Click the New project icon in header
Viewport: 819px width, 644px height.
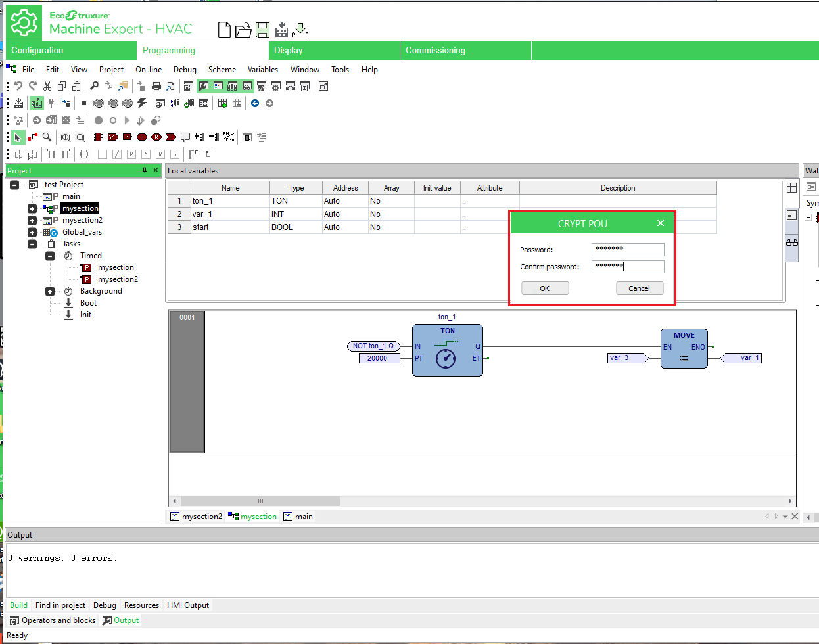[x=224, y=30]
